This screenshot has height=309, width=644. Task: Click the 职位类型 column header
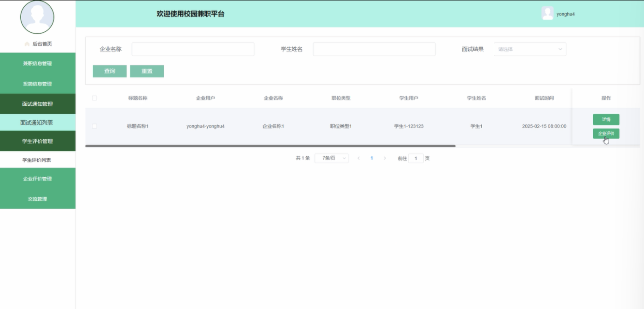click(341, 98)
